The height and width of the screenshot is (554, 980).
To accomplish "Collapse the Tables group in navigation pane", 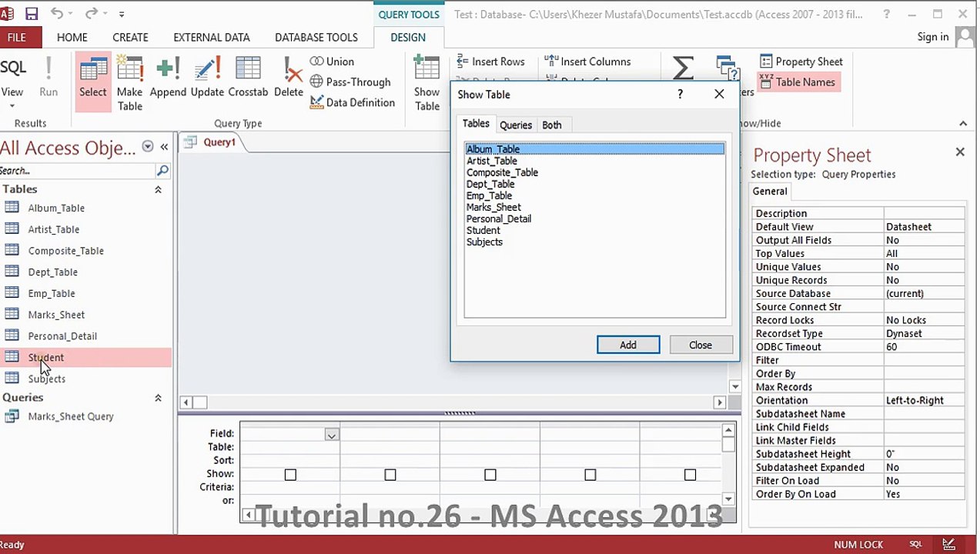I will (x=158, y=189).
